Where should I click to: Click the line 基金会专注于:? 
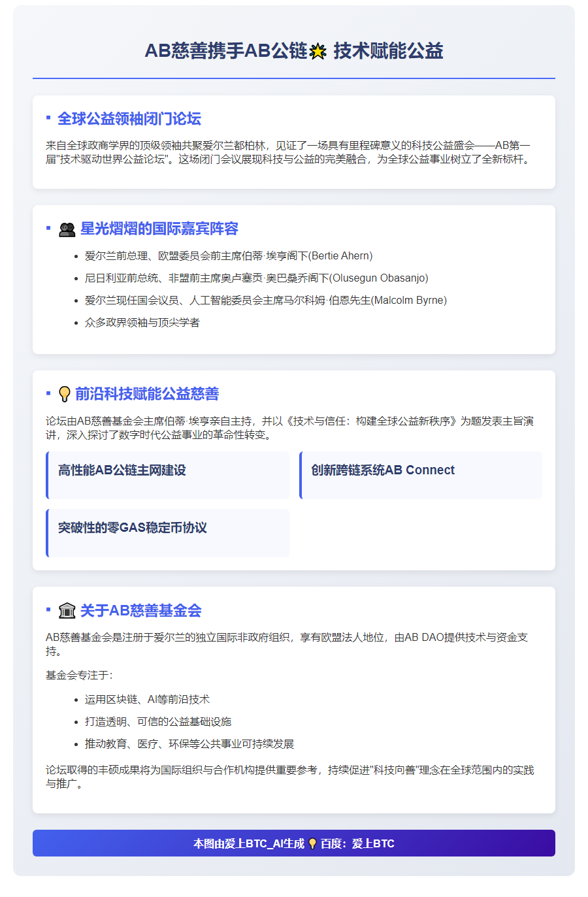(x=79, y=676)
